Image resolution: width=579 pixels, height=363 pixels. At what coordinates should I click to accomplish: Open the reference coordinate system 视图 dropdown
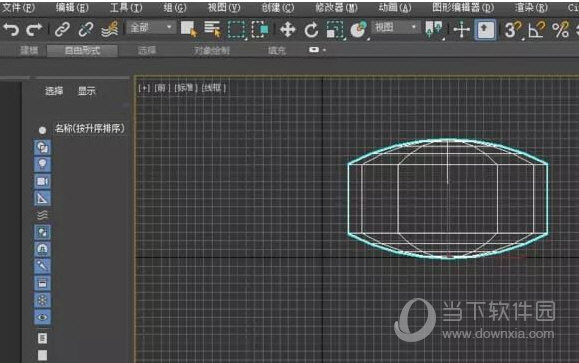396,27
